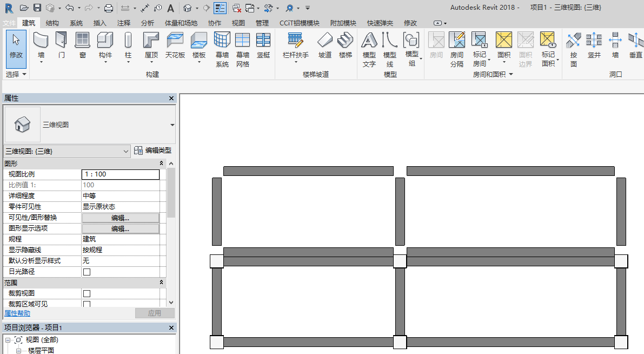Select the Window tool
Image resolution: width=644 pixels, height=354 pixels.
coord(83,45)
